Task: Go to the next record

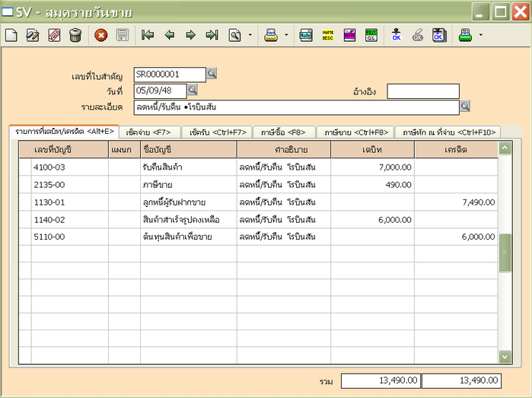Action: pyautogui.click(x=190, y=35)
